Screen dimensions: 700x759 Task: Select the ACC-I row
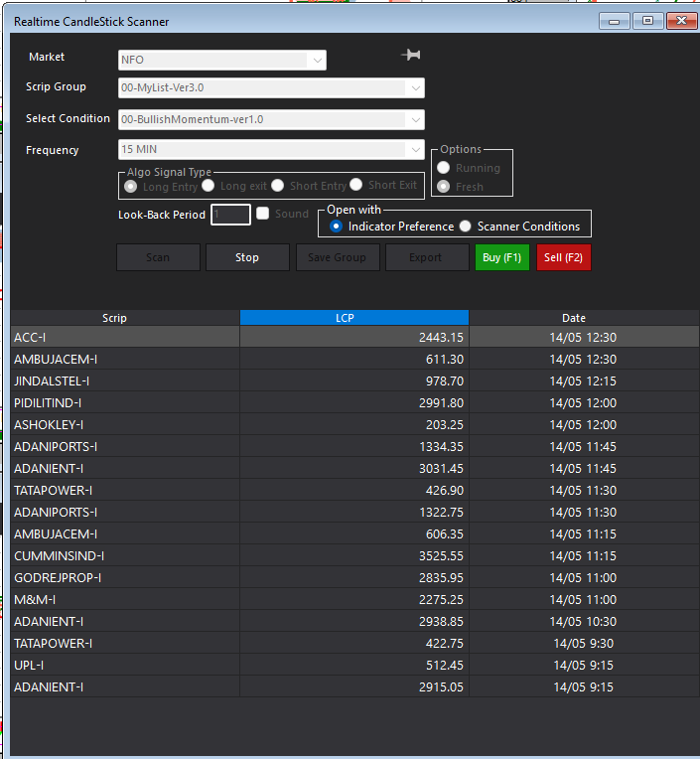[355, 337]
